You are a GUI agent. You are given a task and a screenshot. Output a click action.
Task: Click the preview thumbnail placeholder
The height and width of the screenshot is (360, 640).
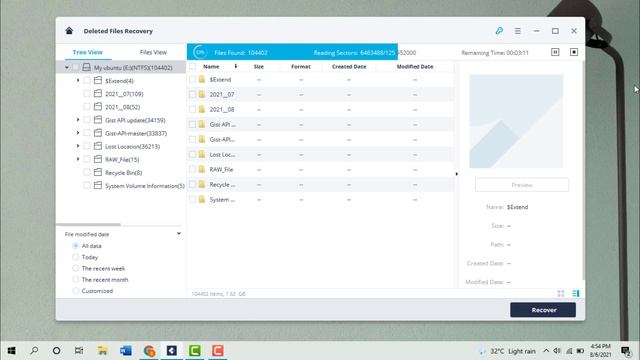516,121
